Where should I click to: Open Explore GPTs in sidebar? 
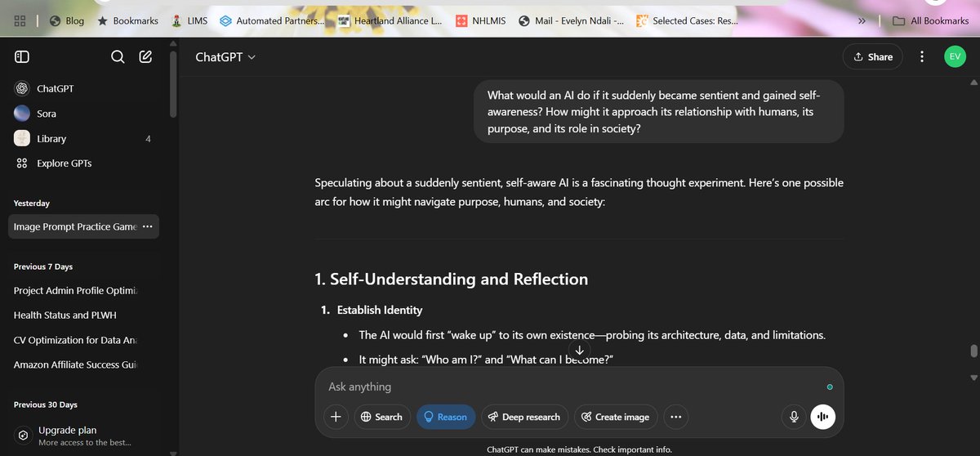(83, 163)
